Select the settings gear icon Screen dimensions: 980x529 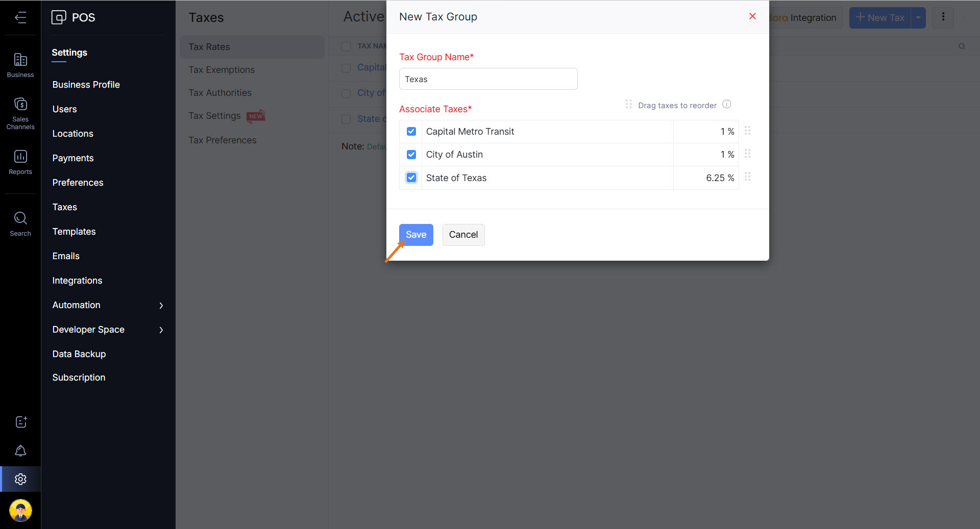coord(20,479)
